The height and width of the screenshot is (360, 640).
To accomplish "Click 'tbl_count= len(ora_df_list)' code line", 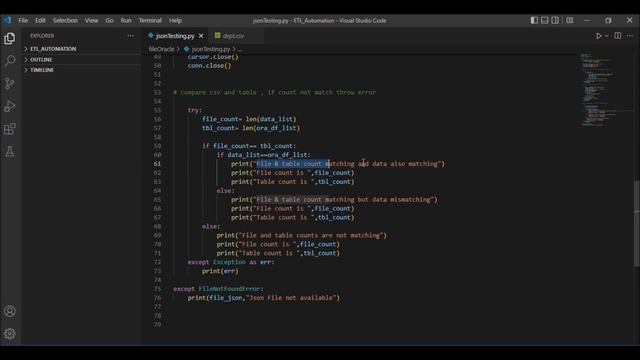I will click(x=251, y=128).
